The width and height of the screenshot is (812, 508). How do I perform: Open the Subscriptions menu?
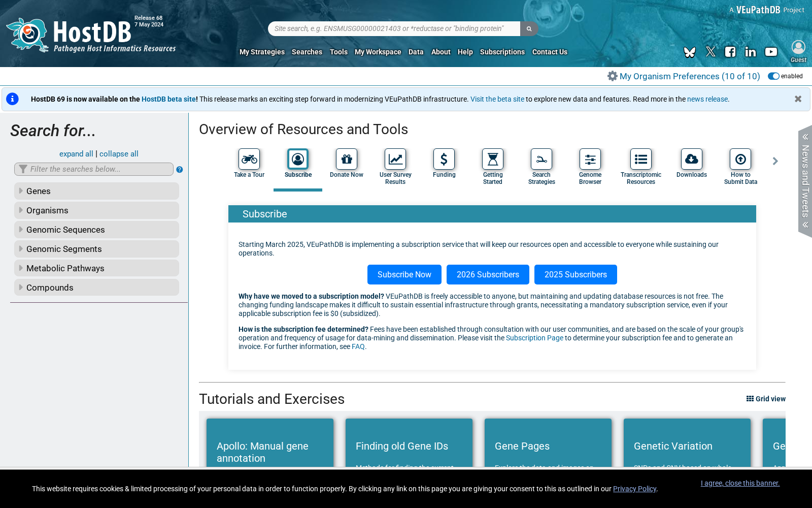502,52
